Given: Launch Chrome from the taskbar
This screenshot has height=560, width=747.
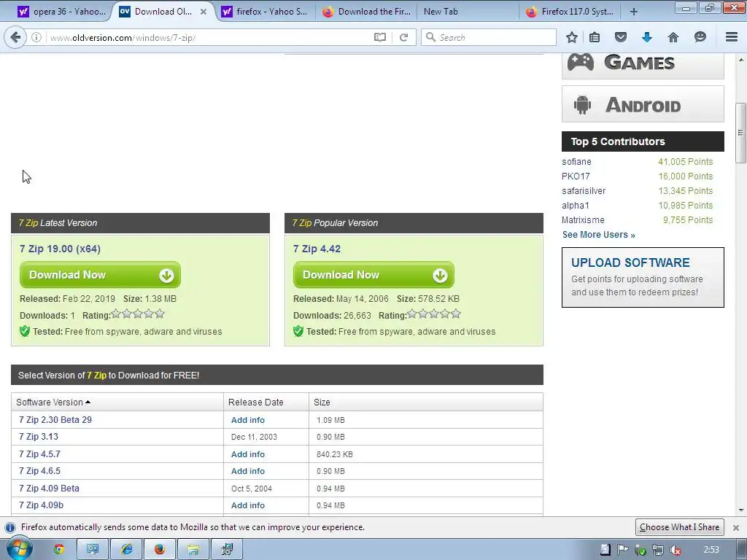Looking at the screenshot, I should click(x=59, y=549).
